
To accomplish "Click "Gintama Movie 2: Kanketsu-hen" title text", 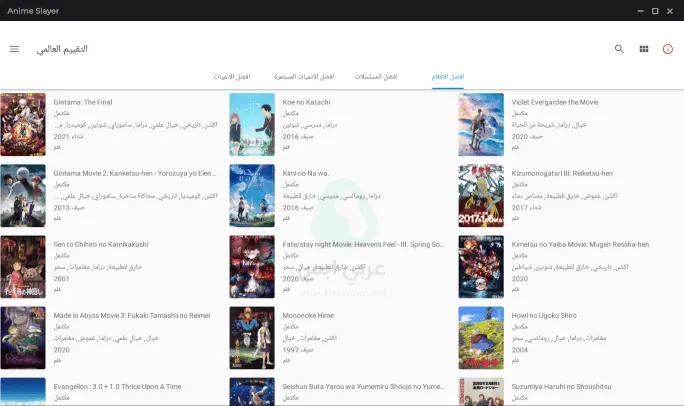I will coord(135,173).
